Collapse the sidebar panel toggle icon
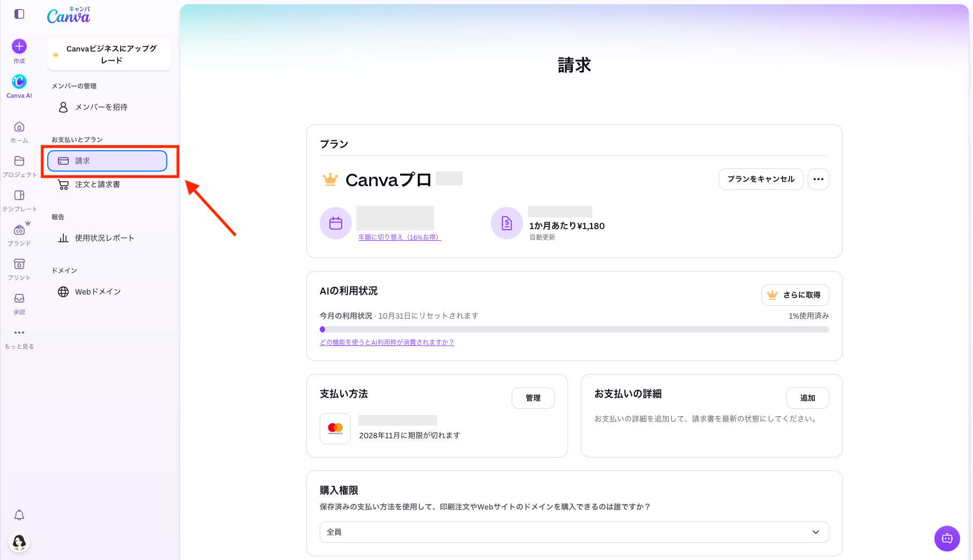Image resolution: width=973 pixels, height=560 pixels. pyautogui.click(x=19, y=14)
